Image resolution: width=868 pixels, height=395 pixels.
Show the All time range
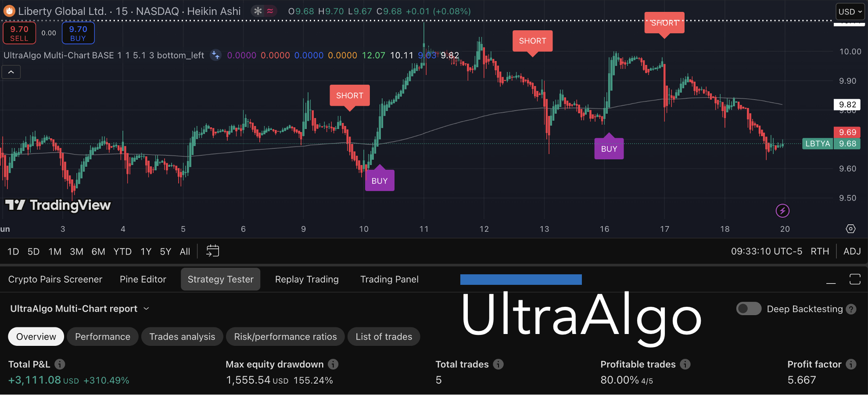[185, 251]
